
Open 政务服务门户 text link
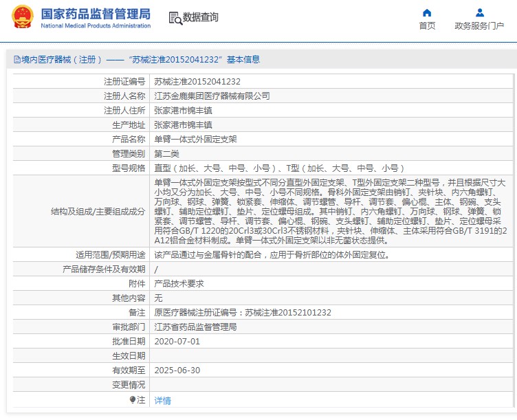click(480, 26)
